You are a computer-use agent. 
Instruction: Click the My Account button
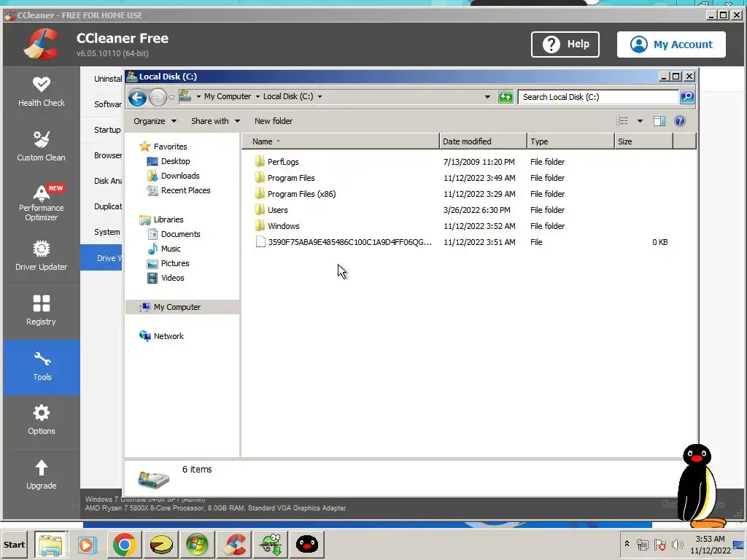(x=671, y=44)
